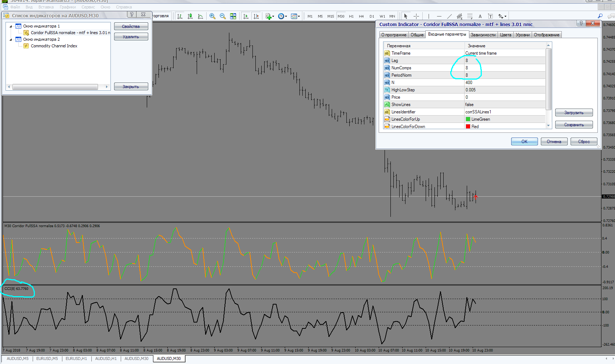Open the Отображение tab
615x364 pixels.
coord(546,35)
